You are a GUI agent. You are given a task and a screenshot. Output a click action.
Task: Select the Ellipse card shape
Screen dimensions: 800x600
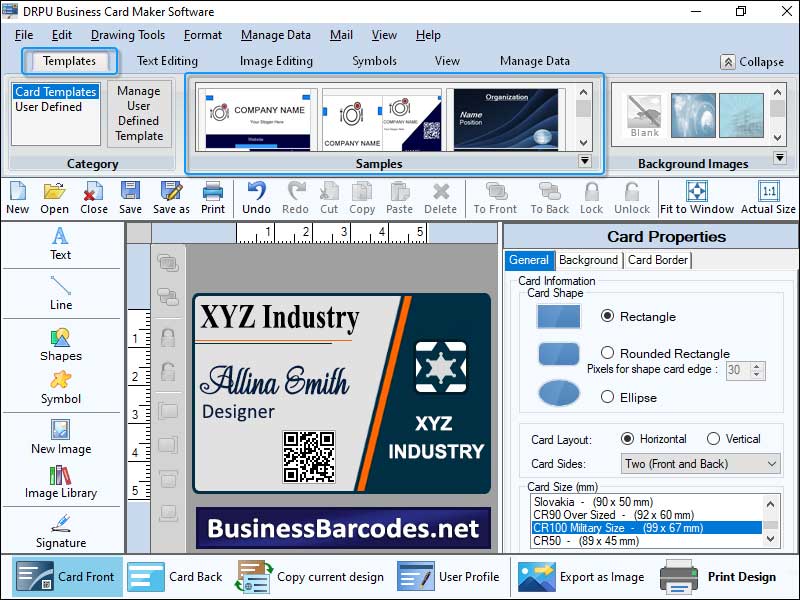point(607,397)
